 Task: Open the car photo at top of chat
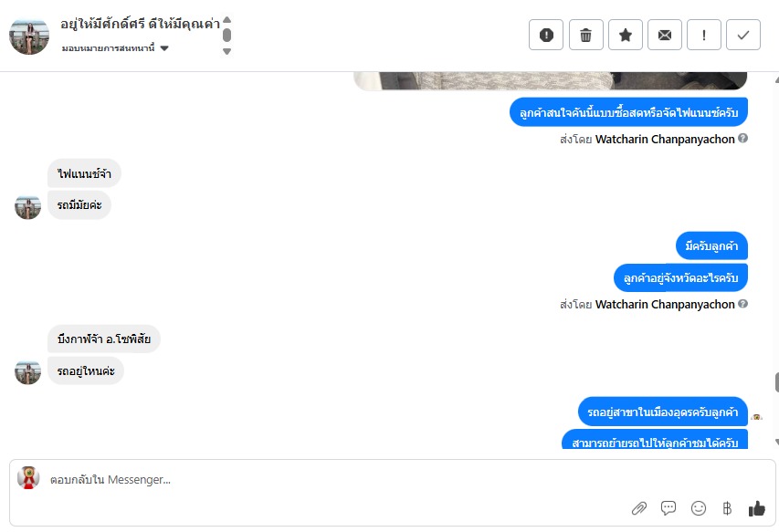point(551,81)
